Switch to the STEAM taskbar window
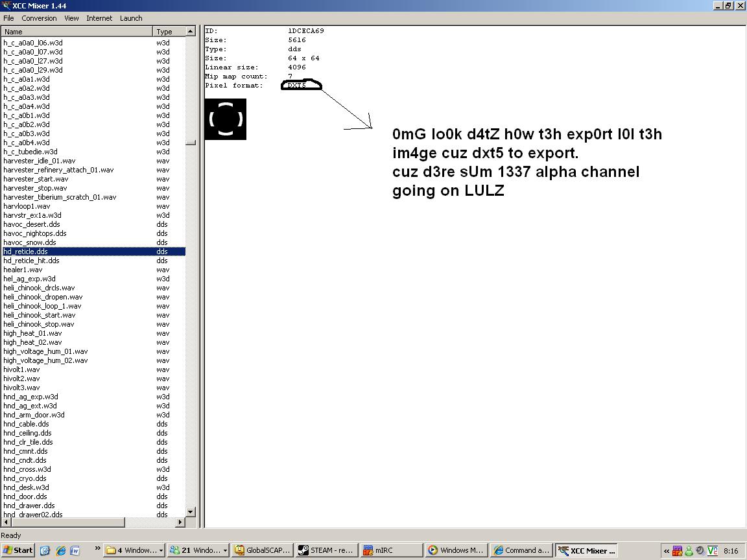Image resolution: width=747 pixels, height=560 pixels. pos(326,550)
